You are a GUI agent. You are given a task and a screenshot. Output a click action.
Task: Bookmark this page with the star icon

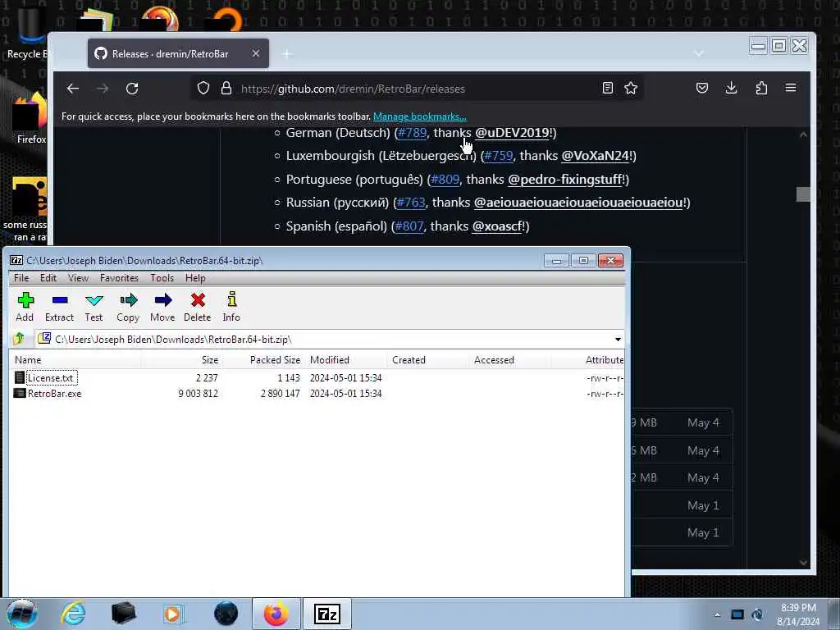[631, 88]
